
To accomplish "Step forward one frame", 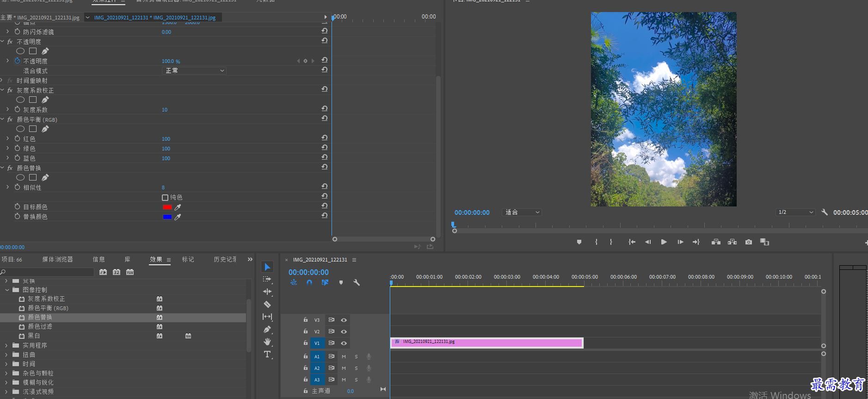I will pos(680,242).
